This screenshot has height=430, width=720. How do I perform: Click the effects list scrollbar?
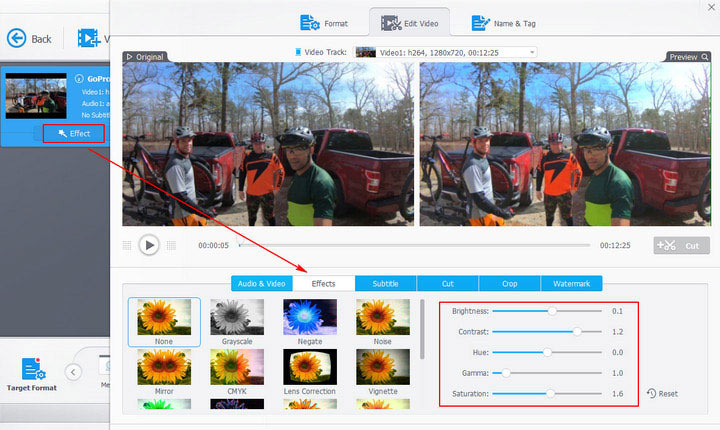click(422, 329)
